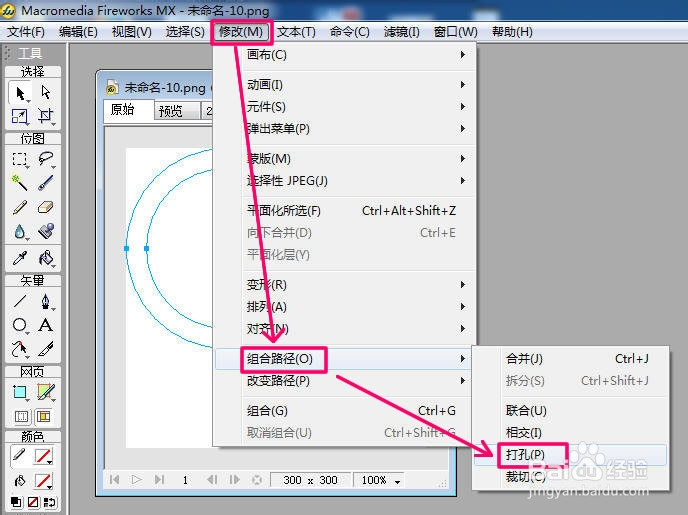Open the 选择(S) menu

(185, 32)
